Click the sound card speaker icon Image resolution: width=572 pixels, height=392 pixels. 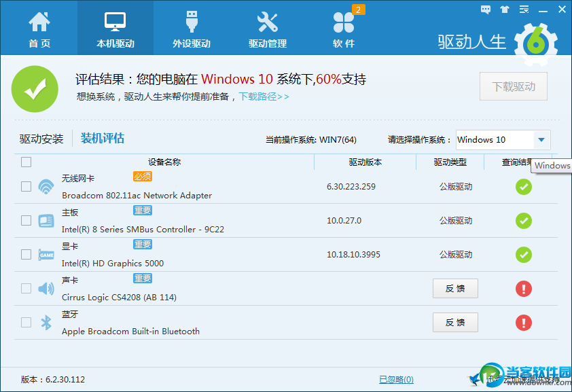46,289
